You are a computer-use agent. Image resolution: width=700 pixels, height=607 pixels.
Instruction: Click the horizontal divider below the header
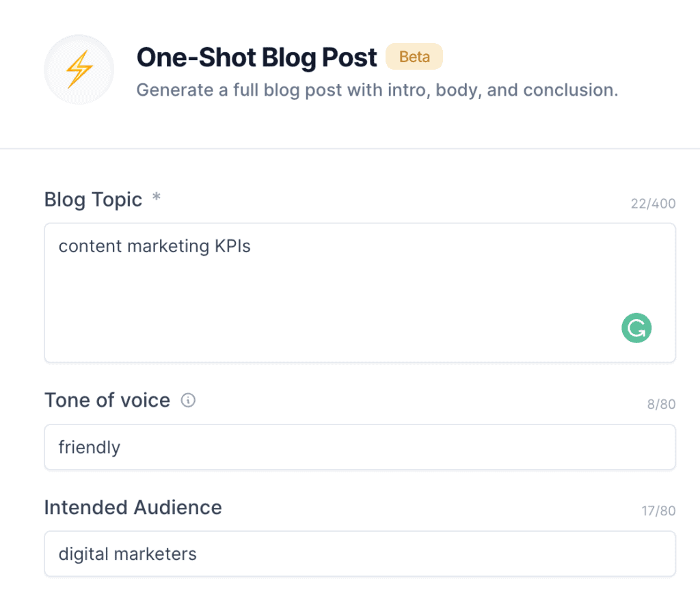[x=350, y=148]
